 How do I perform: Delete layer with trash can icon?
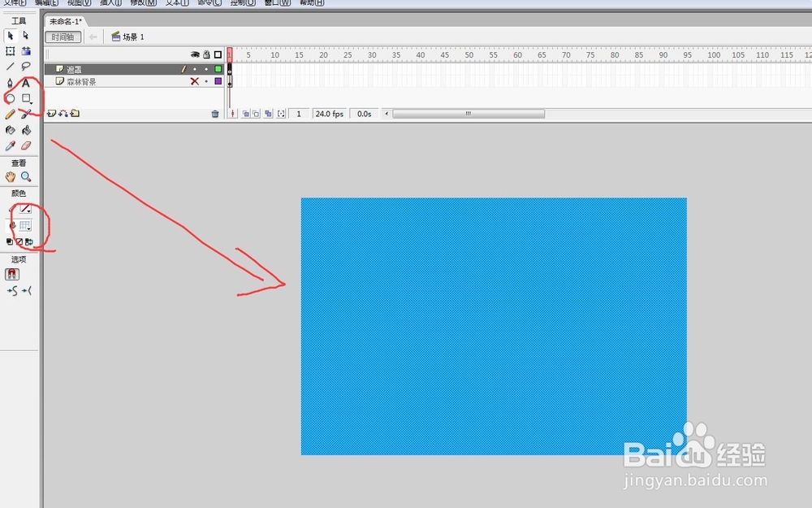pos(215,114)
